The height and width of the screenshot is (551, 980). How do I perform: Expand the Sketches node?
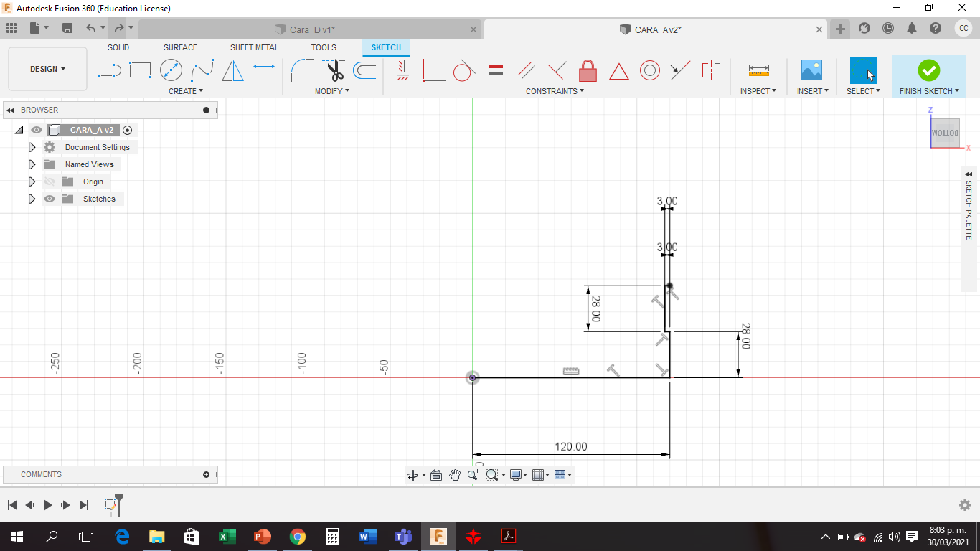32,199
